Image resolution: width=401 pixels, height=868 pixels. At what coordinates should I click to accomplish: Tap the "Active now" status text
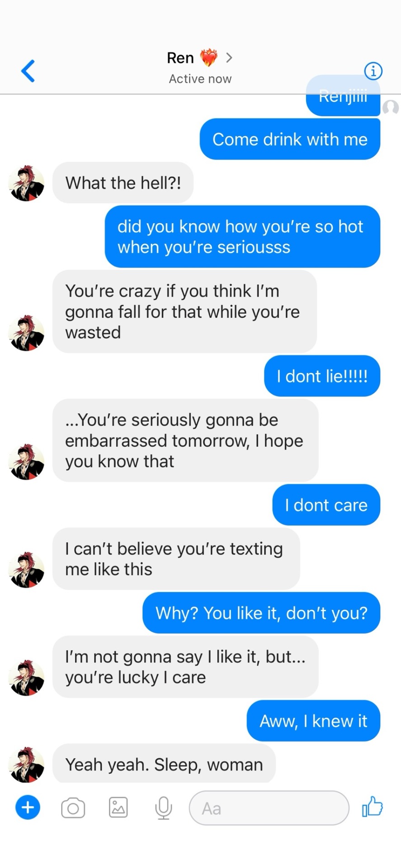click(x=200, y=79)
